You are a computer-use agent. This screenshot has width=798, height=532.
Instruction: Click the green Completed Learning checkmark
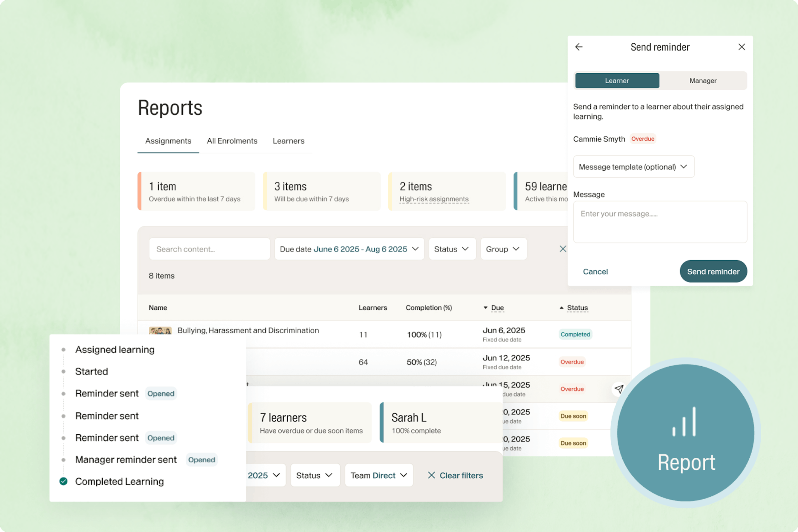63,481
